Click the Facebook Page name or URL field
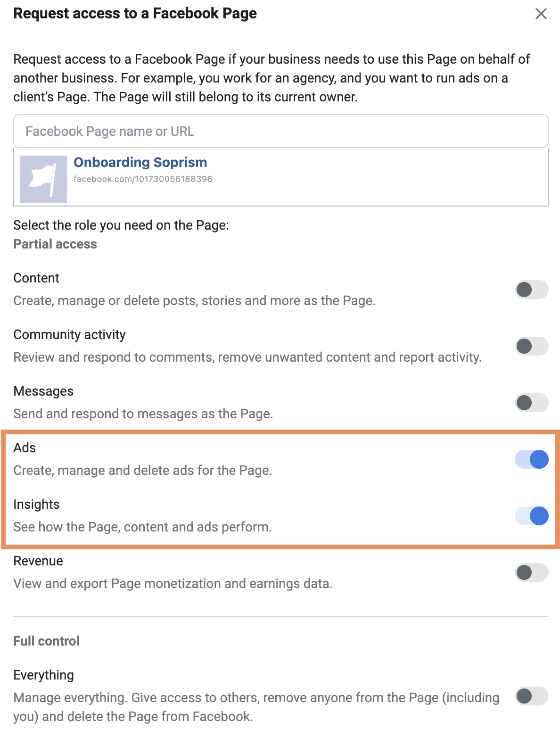The image size is (560, 746). 280,131
